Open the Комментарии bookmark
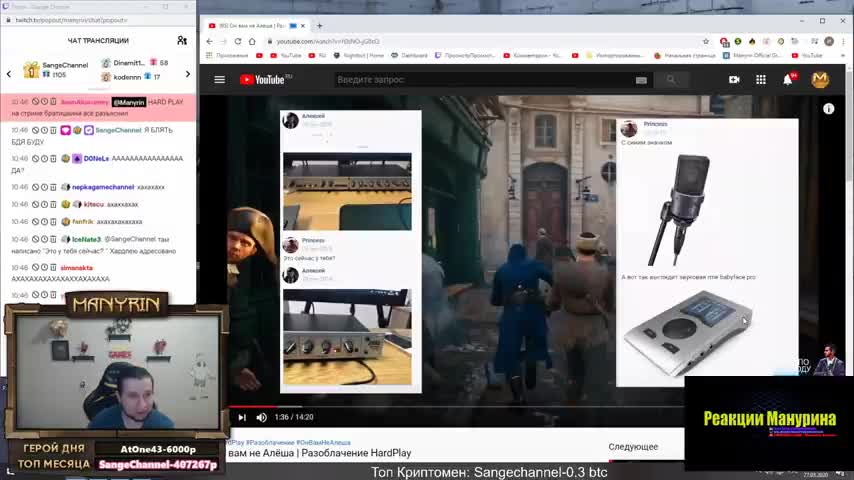Viewport: 854px width, 480px height. pos(532,56)
